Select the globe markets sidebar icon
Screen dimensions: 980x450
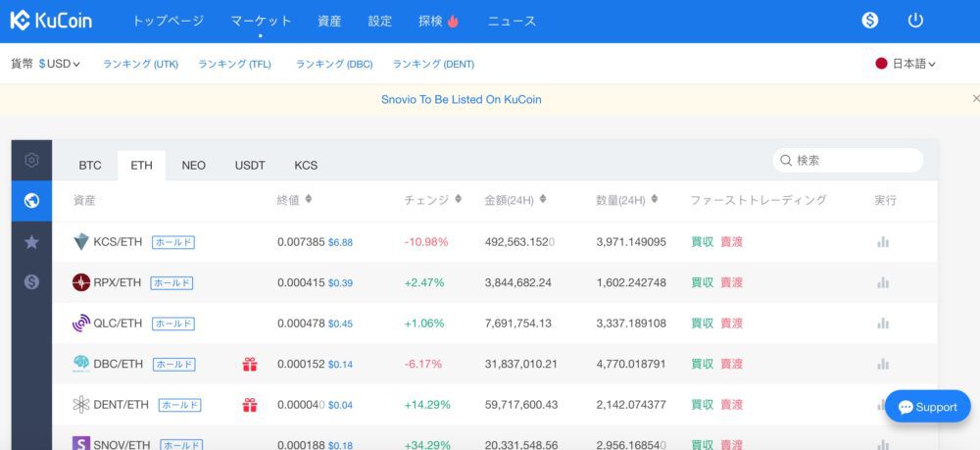click(32, 201)
